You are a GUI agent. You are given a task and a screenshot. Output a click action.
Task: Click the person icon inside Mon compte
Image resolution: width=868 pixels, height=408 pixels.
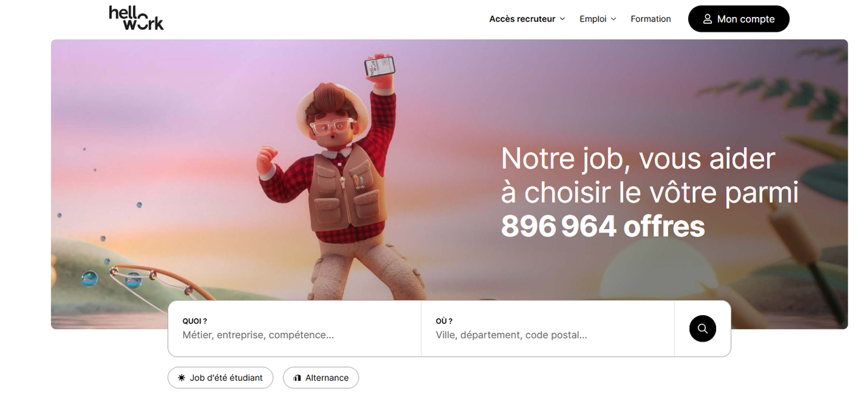[707, 18]
